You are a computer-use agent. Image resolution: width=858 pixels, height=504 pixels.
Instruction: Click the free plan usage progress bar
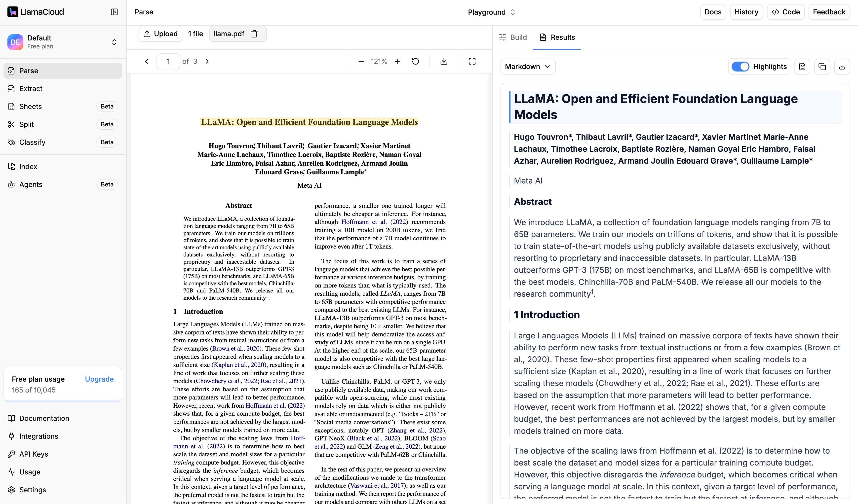coord(63,401)
